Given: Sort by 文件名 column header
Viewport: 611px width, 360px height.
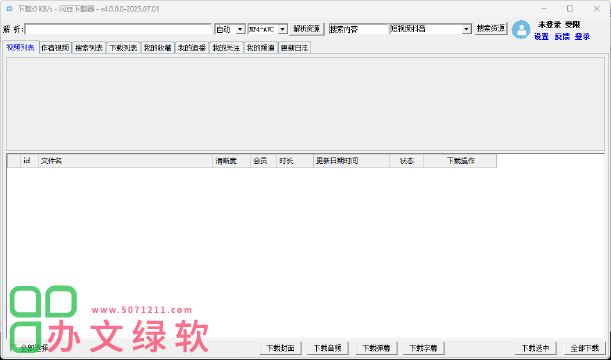Looking at the screenshot, I should (125, 161).
